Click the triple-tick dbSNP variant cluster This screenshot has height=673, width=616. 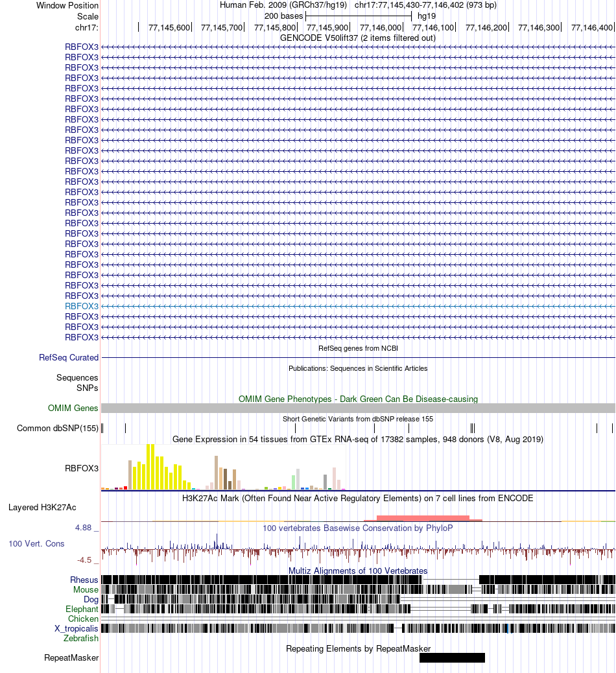(x=473, y=428)
